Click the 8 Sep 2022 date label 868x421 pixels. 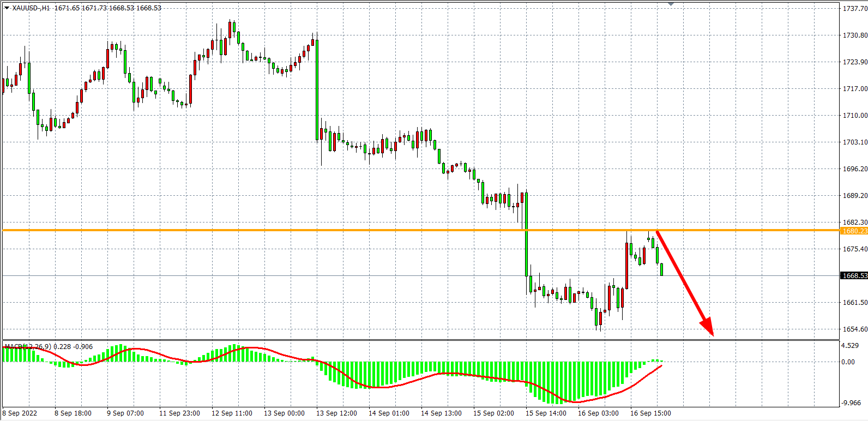coord(20,413)
